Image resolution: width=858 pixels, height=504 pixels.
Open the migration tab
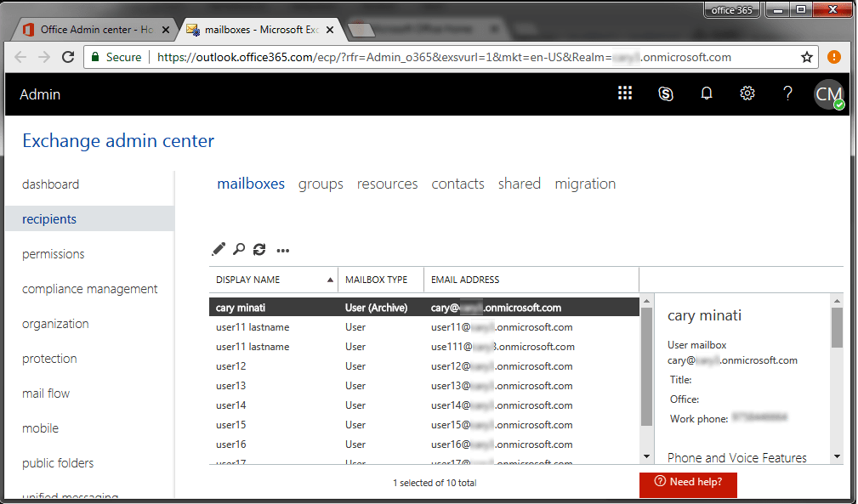pos(585,184)
